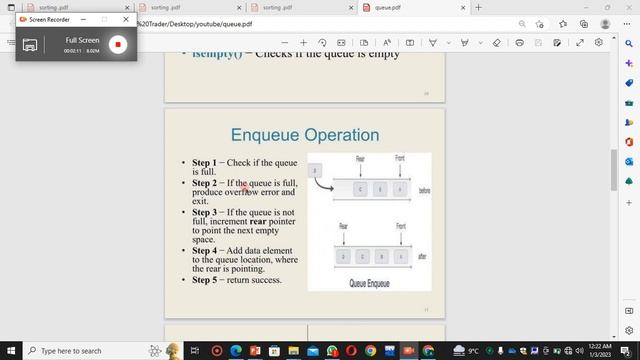Enter full screen with the expand arrows icon
This screenshot has height=360, width=640.
[580, 43]
